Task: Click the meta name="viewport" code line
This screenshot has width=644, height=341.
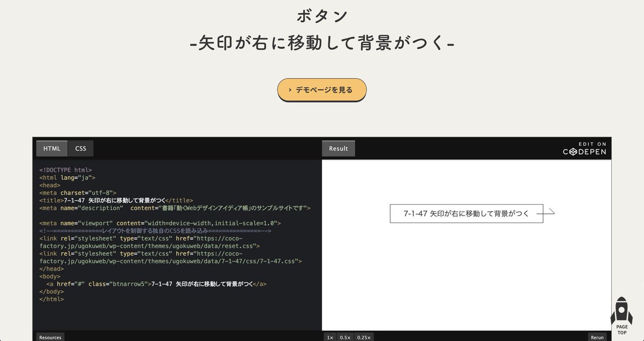Action: tap(160, 223)
